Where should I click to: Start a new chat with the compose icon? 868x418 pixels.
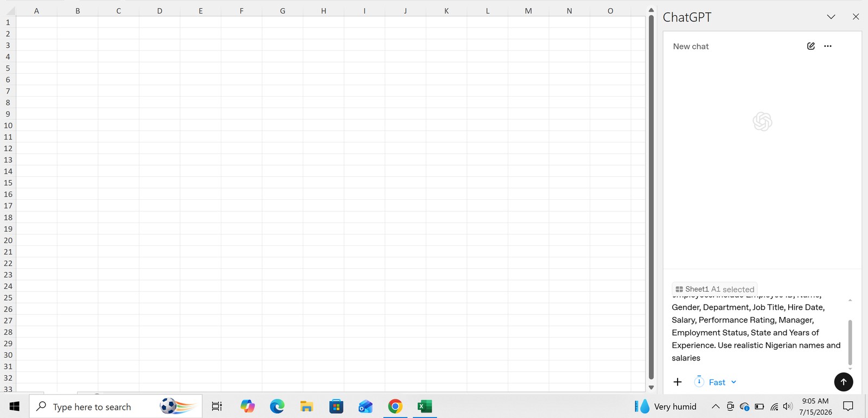[x=810, y=46]
